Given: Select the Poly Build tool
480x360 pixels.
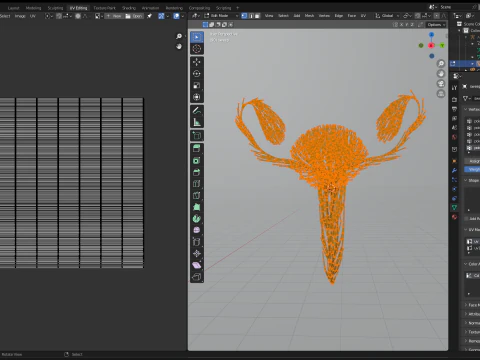Looking at the screenshot, I should tap(197, 207).
